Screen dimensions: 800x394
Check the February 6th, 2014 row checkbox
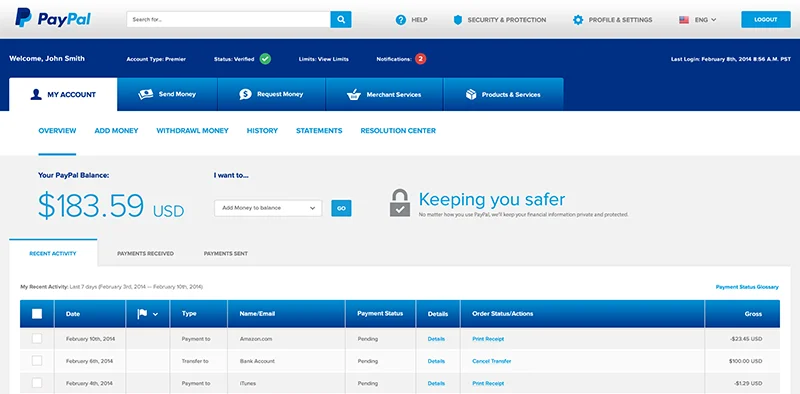(x=37, y=361)
